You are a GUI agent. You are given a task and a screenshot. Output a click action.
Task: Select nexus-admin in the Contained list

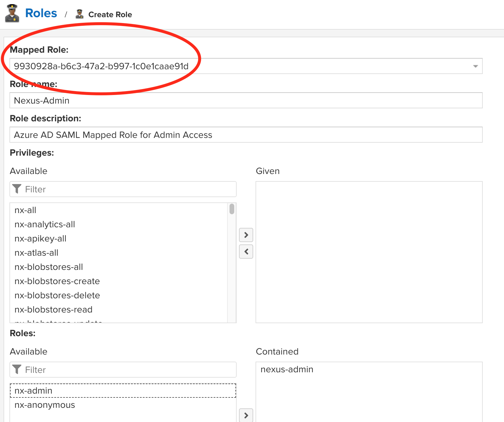[287, 369]
